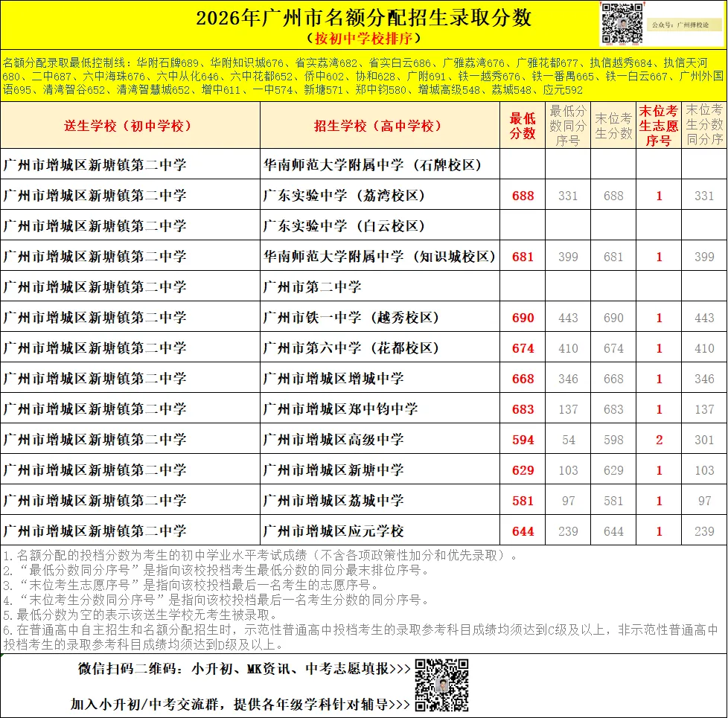This screenshot has height=718, width=728.
Task: Click the 加入小升初/中考交流群 footer line
Action: point(240,704)
